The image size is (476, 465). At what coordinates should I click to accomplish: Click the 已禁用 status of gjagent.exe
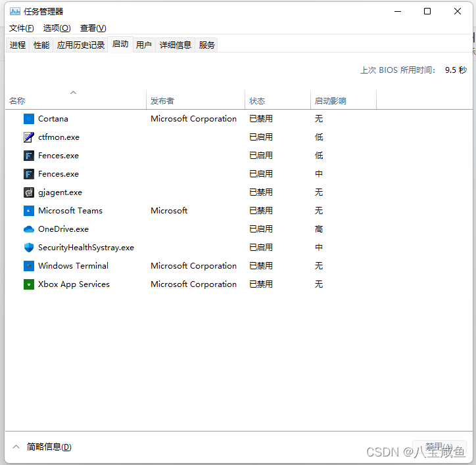point(261,192)
